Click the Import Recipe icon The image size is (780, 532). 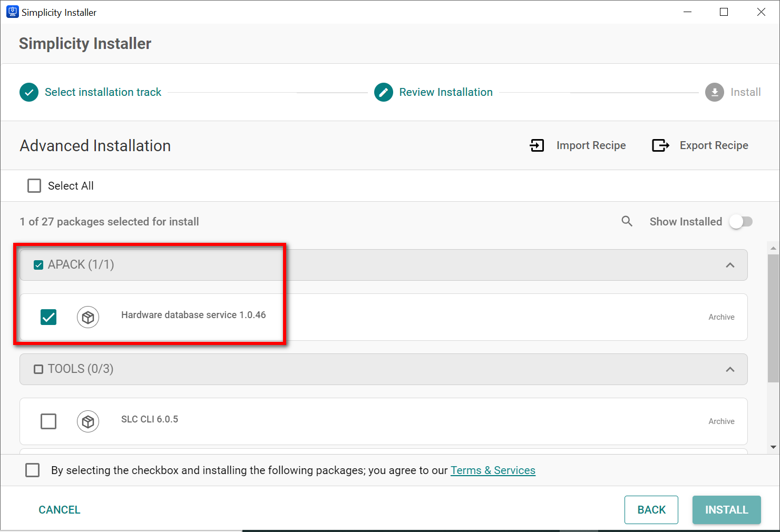(537, 145)
